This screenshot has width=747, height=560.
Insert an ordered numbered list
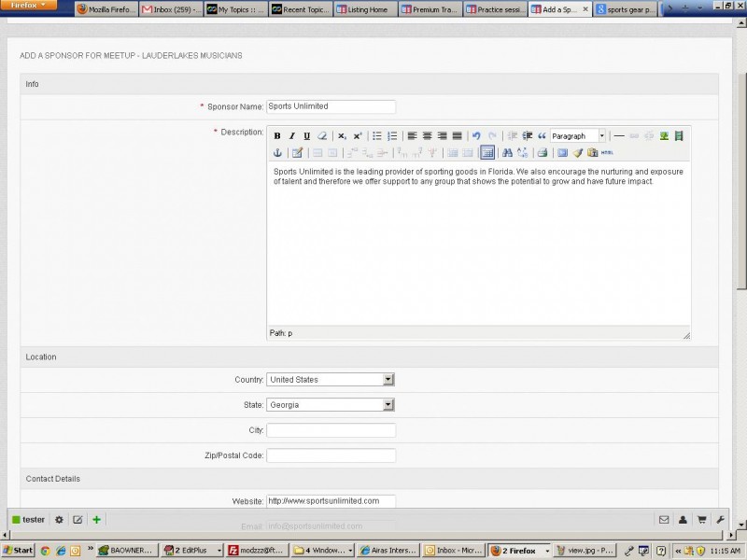(x=392, y=136)
